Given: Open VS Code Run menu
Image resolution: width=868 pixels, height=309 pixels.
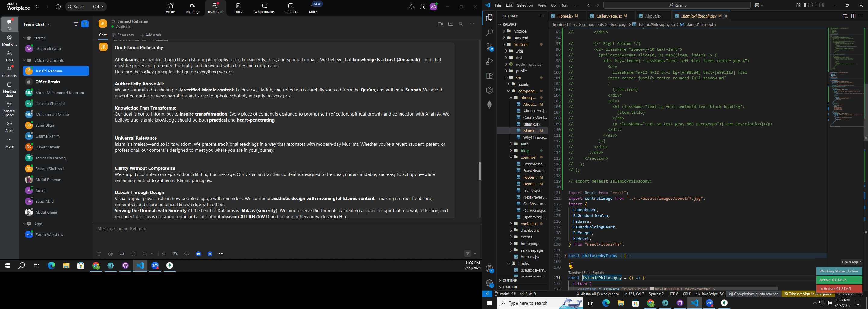Looking at the screenshot, I should (564, 5).
